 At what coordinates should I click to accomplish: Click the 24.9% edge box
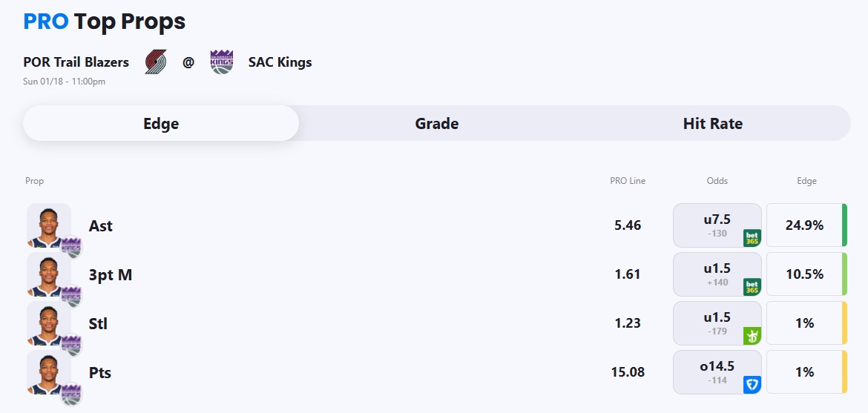(805, 225)
